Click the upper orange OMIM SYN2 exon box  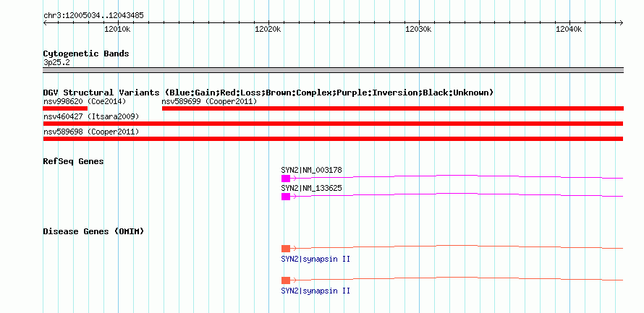(286, 249)
